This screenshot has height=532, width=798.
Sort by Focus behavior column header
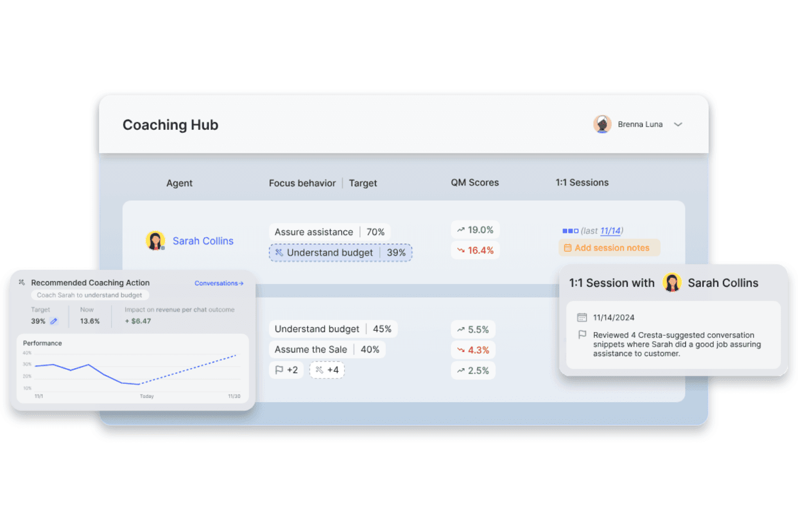click(302, 183)
